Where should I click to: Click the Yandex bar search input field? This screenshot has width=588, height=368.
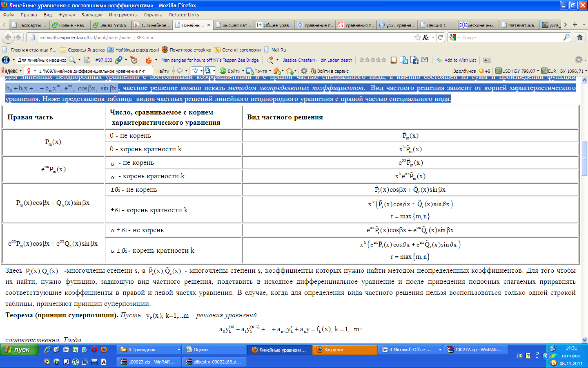[x=90, y=71]
